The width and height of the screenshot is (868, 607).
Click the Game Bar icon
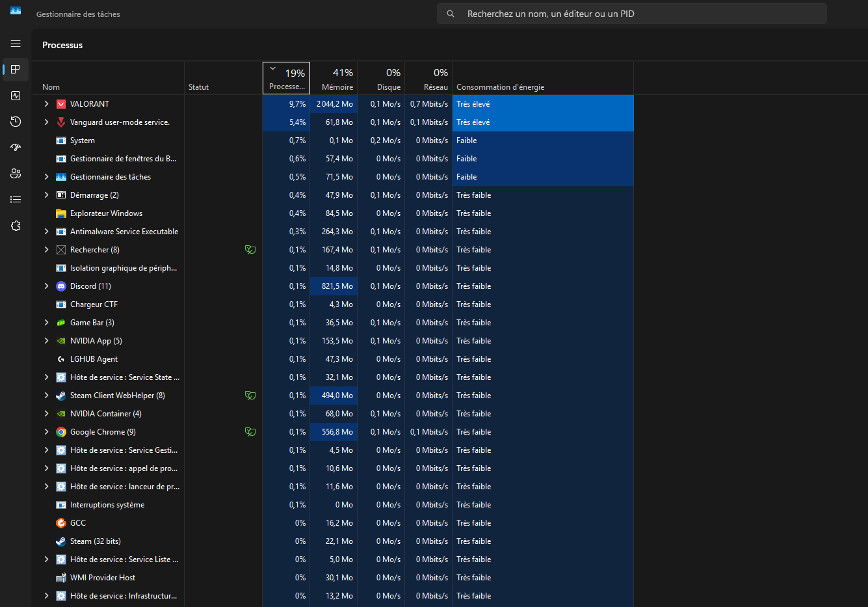(x=61, y=323)
